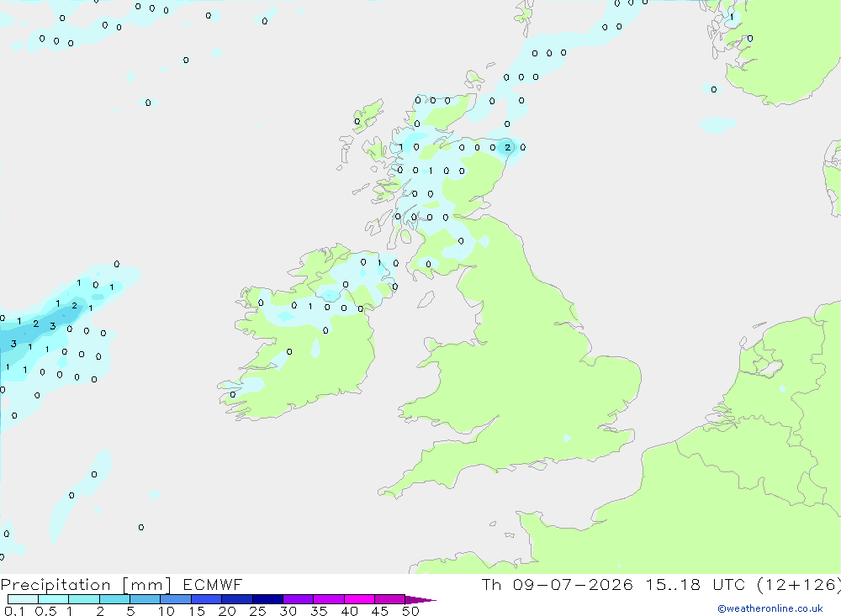
Task: Click the 25–30 mm navy legend swatch
Action: tap(267, 599)
